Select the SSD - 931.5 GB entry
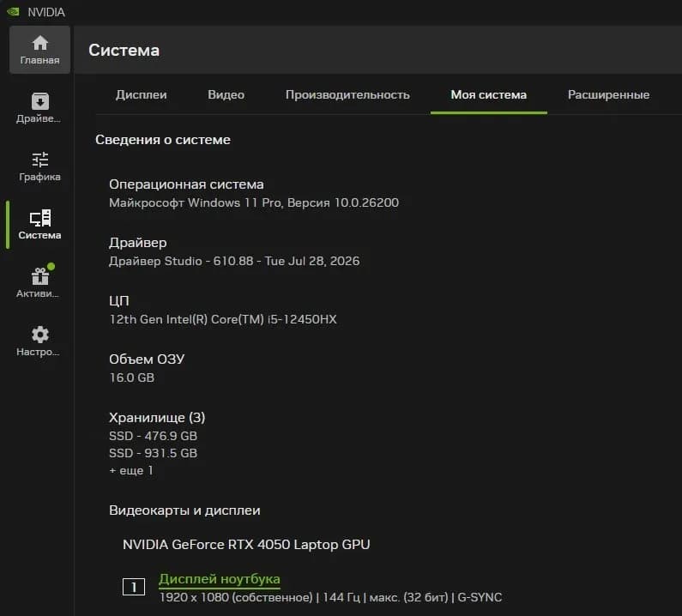This screenshot has height=616, width=682. [x=153, y=453]
